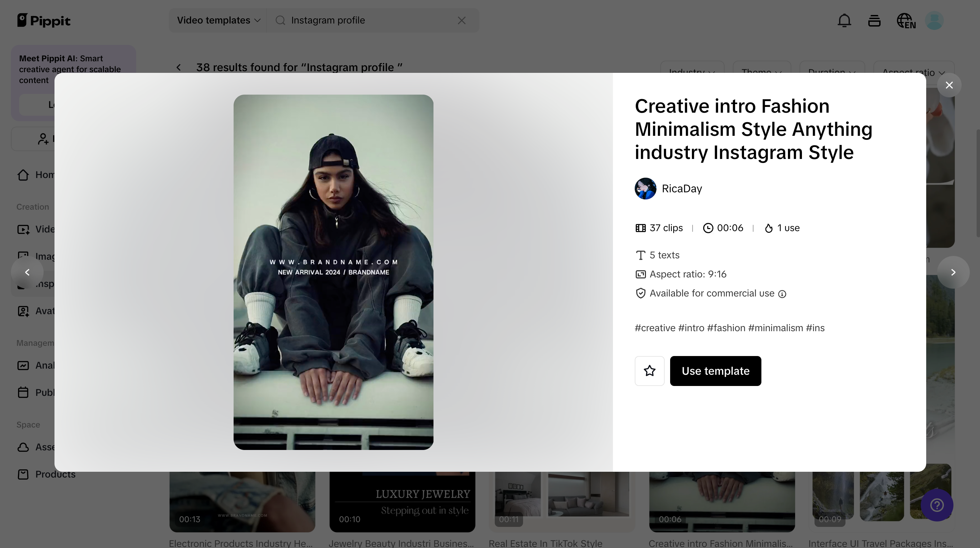
Task: Open the help question-mark bubble
Action: (x=937, y=505)
